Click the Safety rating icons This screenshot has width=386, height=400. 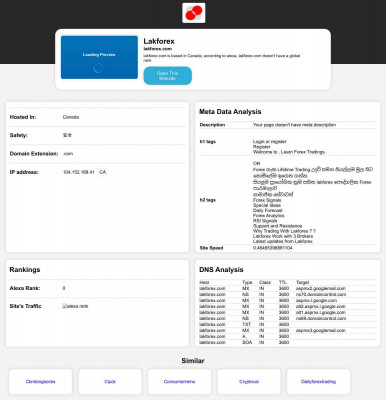pos(67,135)
